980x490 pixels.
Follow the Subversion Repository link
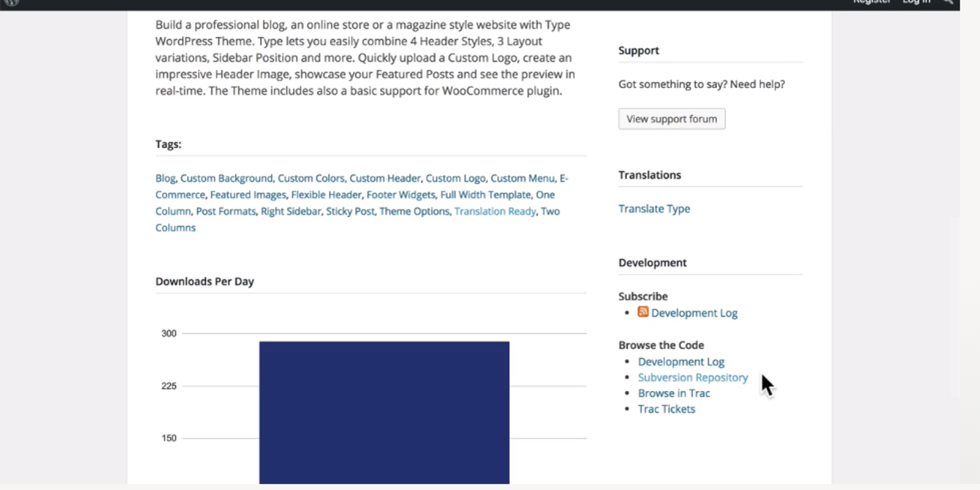(x=693, y=377)
